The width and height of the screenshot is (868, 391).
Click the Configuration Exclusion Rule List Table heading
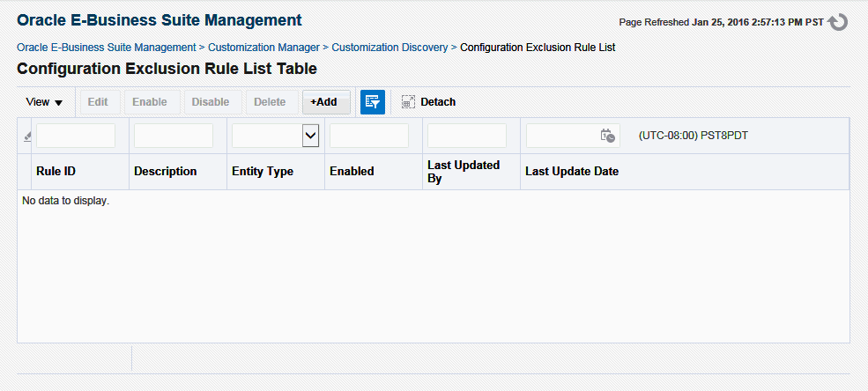167,69
